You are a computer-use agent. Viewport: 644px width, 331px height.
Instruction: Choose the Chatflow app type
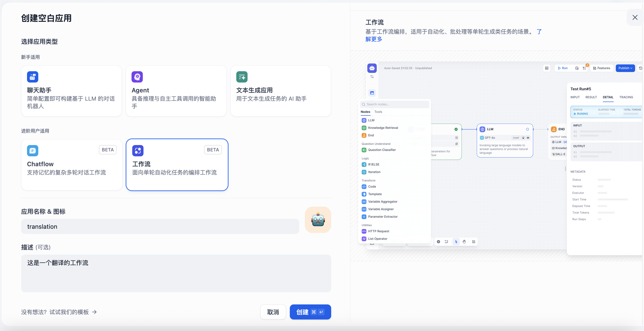tap(71, 165)
